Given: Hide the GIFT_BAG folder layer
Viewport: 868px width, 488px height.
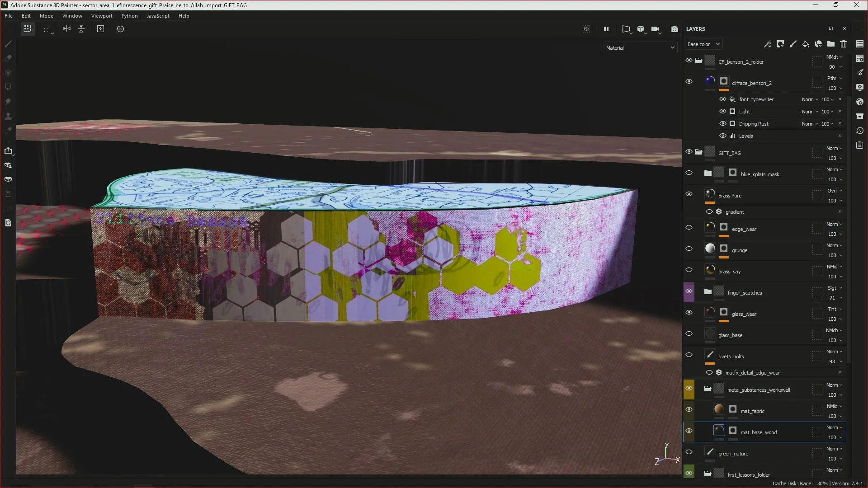Looking at the screenshot, I should pyautogui.click(x=689, y=152).
